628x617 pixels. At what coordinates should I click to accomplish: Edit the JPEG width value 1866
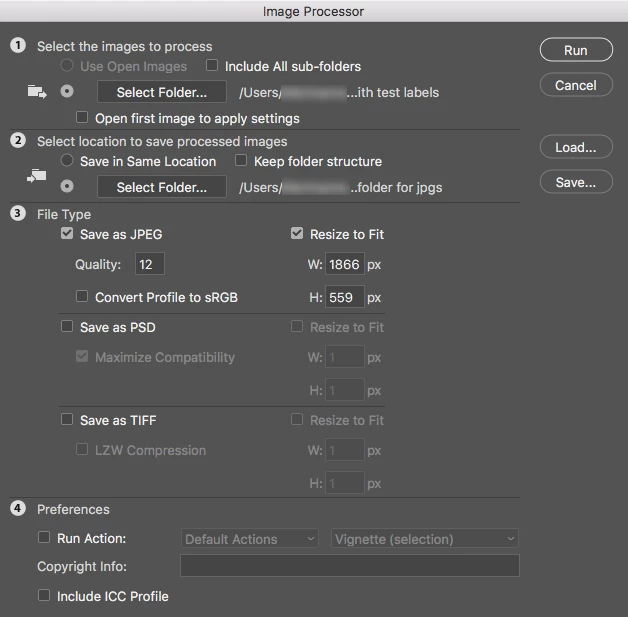(345, 264)
